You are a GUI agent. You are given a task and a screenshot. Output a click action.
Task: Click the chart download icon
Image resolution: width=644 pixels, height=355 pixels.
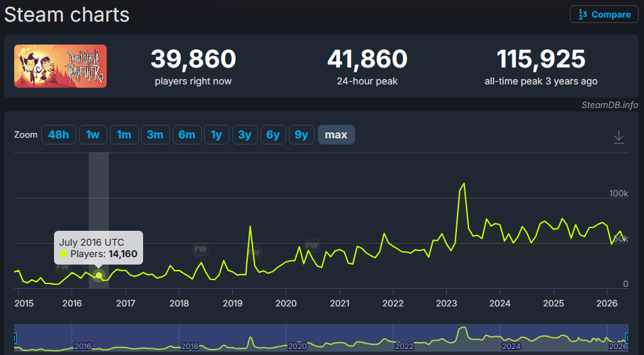(618, 137)
